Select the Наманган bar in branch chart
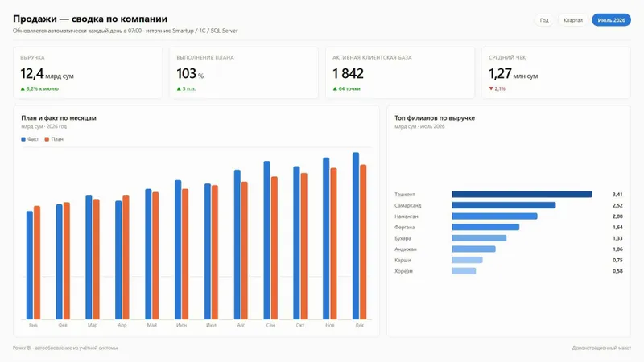Screen dimensions: 644x362 494,216
